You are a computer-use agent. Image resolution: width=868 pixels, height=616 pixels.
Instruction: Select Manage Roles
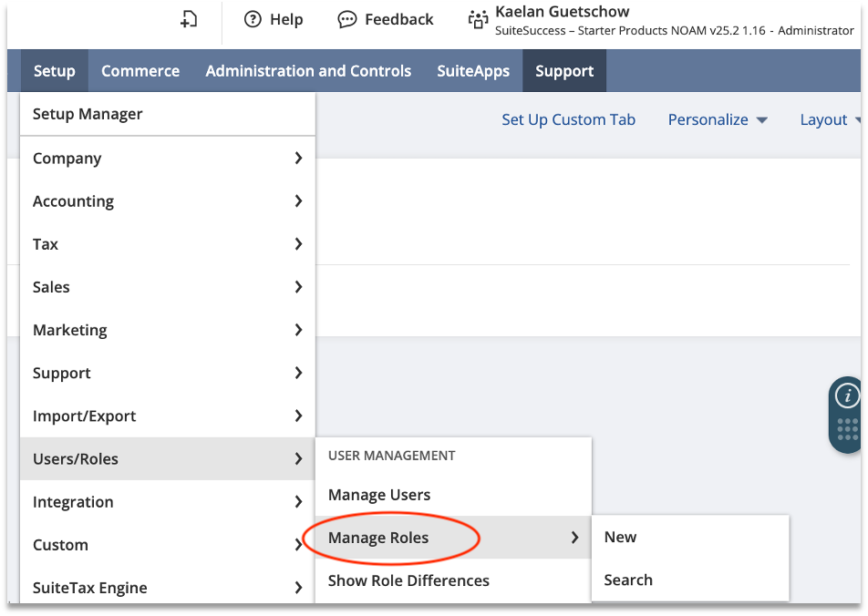(x=453, y=538)
